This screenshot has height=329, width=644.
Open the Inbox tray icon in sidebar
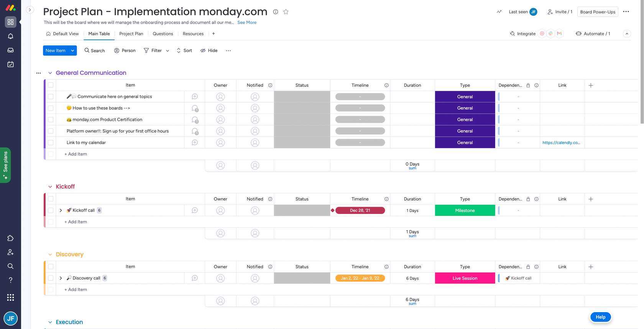(10, 50)
